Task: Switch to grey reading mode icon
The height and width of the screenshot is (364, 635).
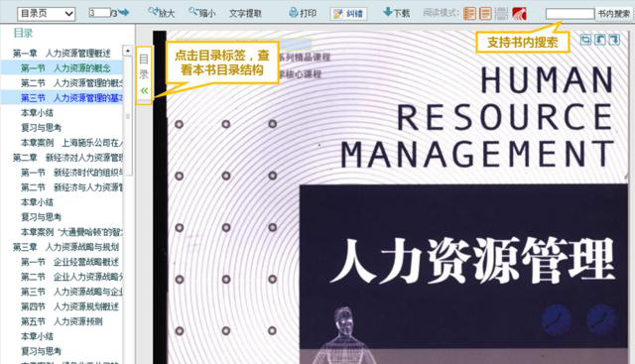Action: pos(501,13)
